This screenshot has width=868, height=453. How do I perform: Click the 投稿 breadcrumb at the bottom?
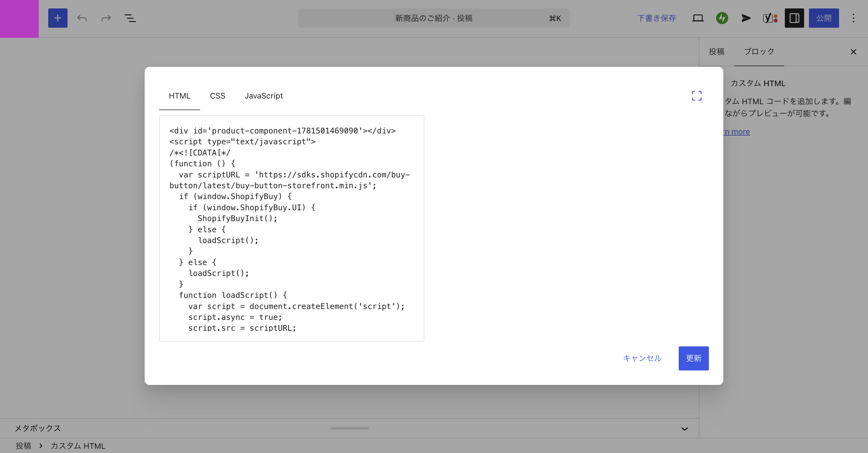click(23, 446)
